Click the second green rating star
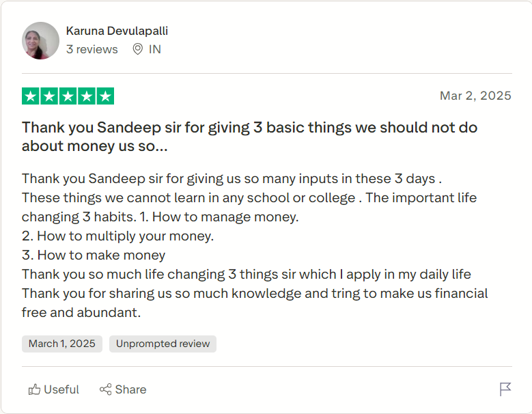This screenshot has width=532, height=414. click(x=49, y=96)
